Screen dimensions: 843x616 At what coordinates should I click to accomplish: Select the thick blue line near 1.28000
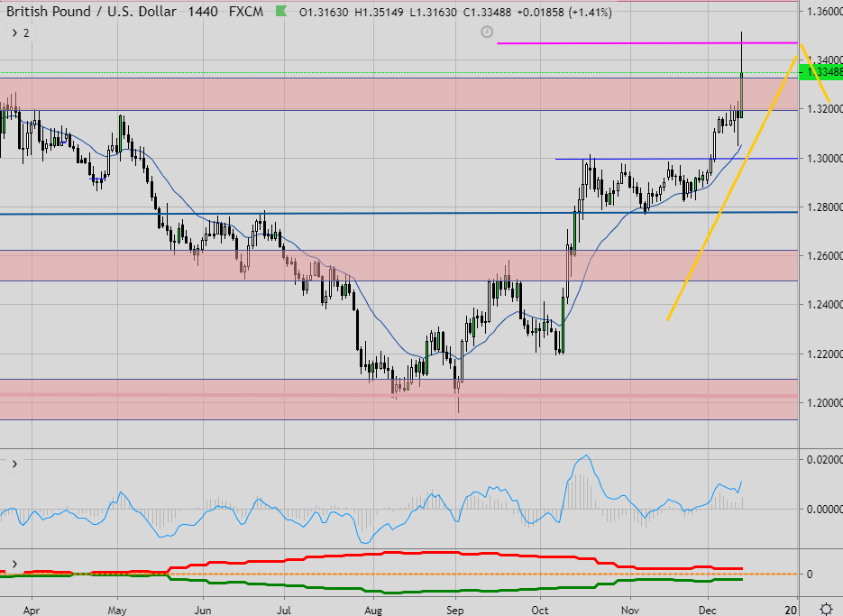(399, 213)
